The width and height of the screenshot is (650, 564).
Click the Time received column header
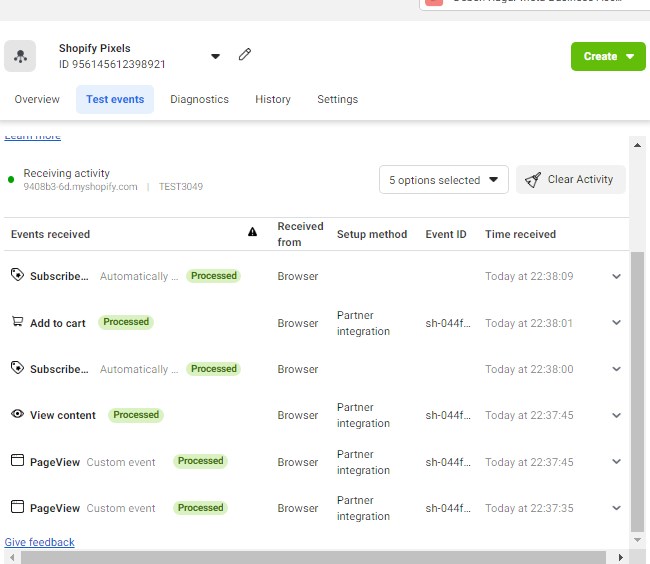(x=520, y=234)
